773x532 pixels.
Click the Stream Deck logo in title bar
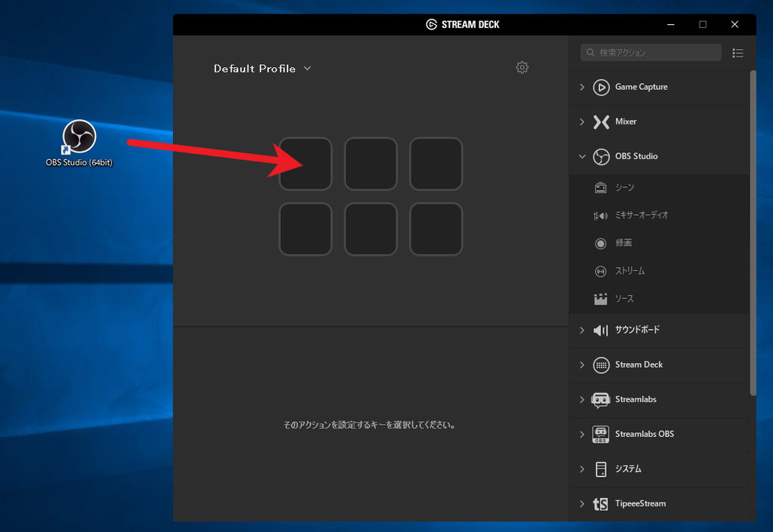(431, 25)
